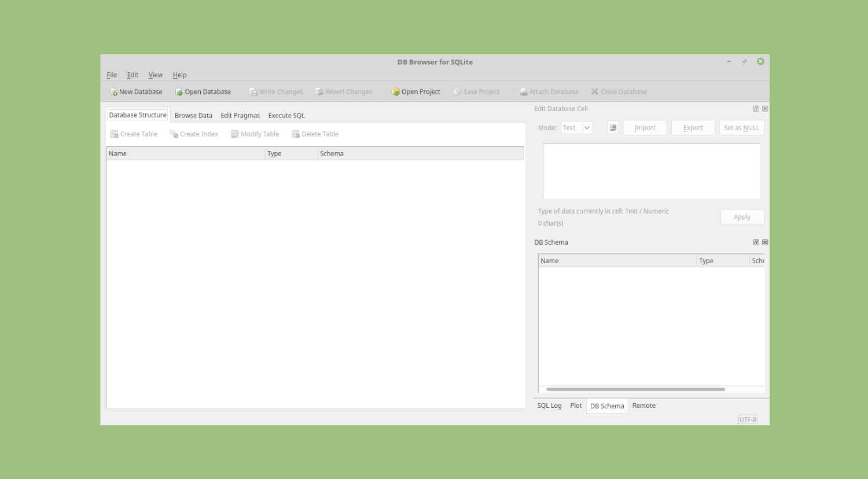Close the Edit Database Cell panel
868x479 pixels.
click(x=765, y=109)
